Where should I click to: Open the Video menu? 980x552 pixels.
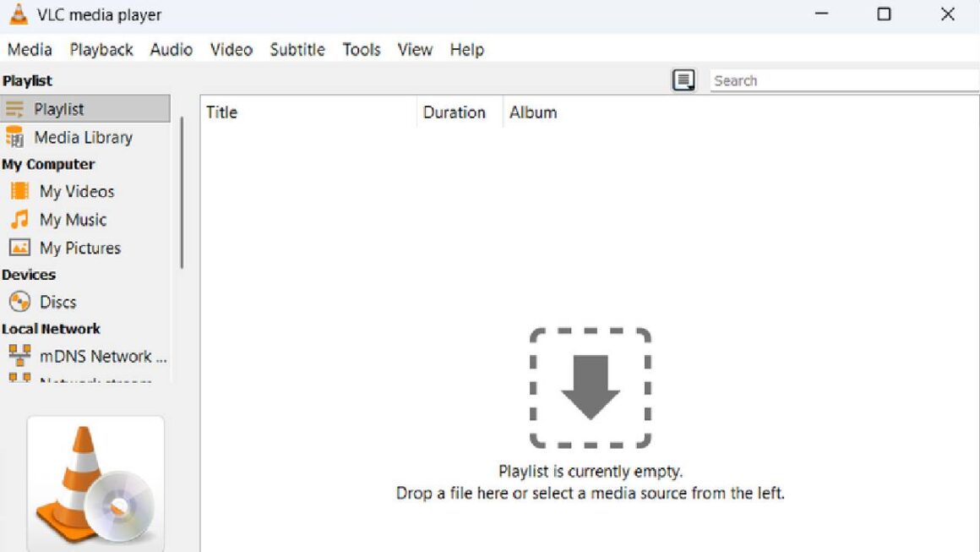(x=231, y=49)
